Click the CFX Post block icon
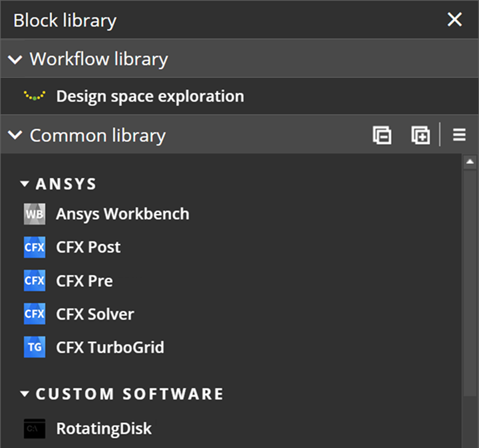Screen dimensions: 479x448 point(35,247)
